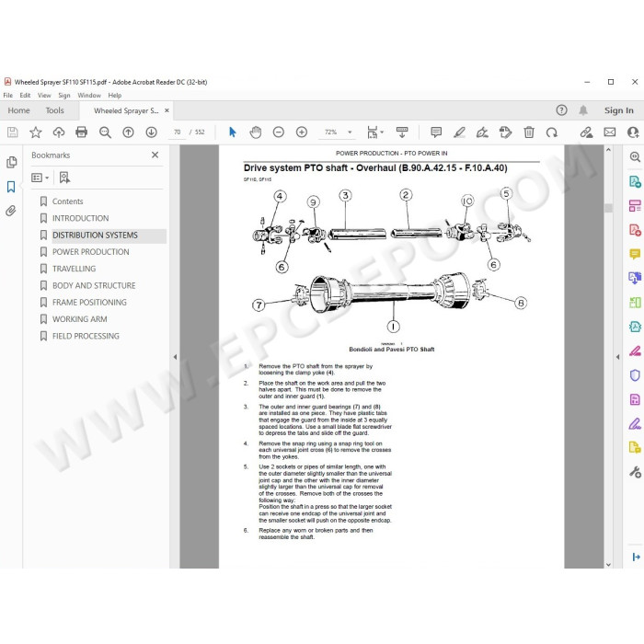Open the sign document pen icon
This screenshot has width=644, height=644.
pos(482,132)
